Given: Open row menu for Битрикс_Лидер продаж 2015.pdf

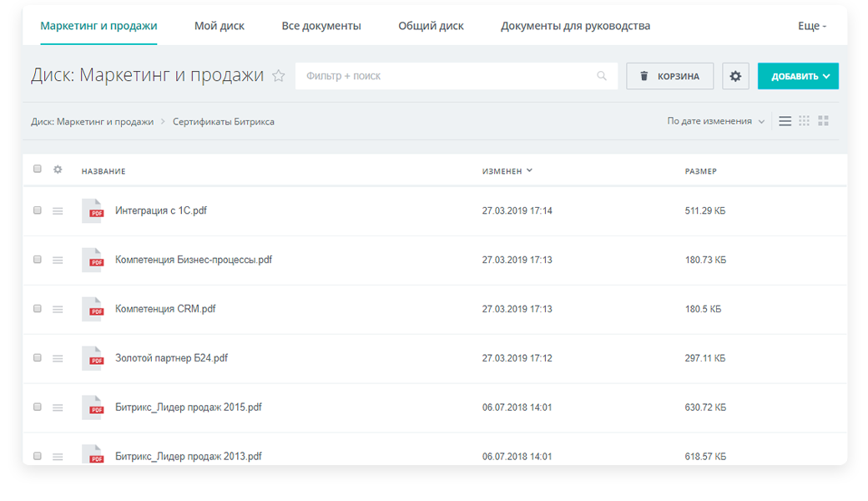Looking at the screenshot, I should [x=58, y=408].
